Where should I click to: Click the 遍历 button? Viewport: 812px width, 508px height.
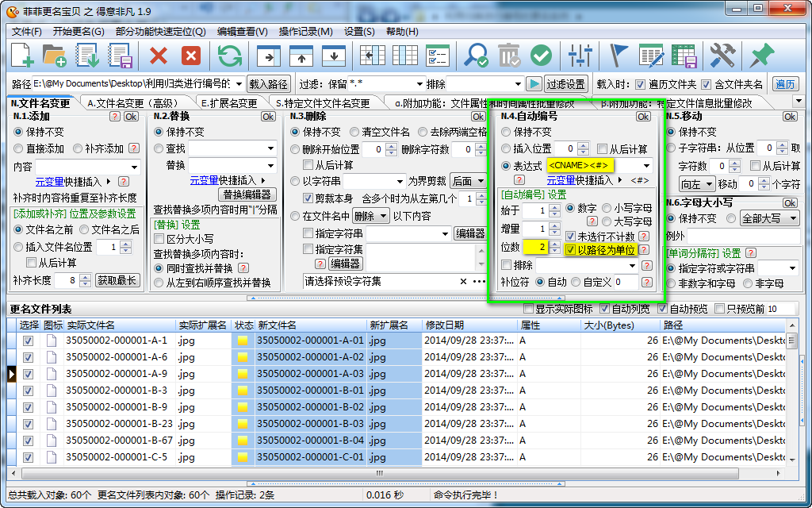785,84
